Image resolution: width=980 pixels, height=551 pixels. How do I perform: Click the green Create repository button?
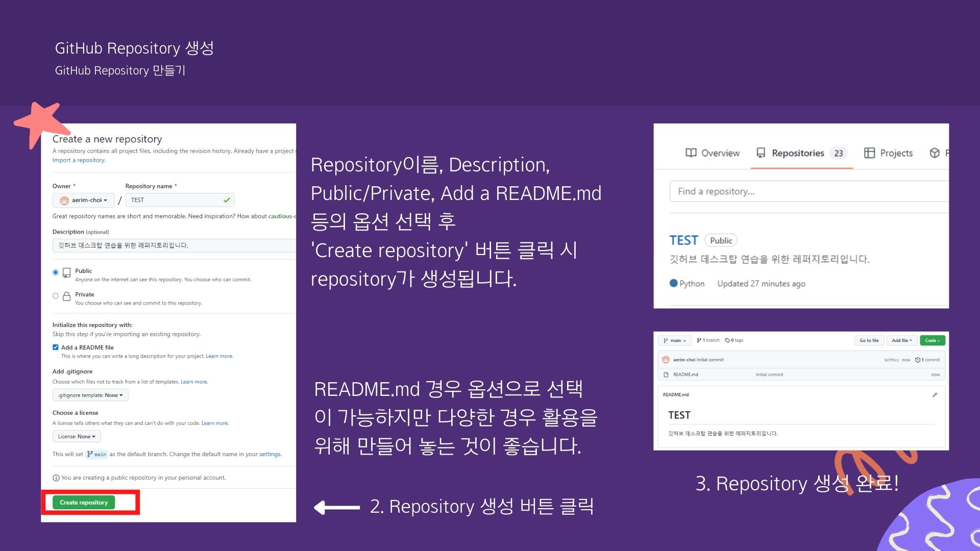point(84,503)
